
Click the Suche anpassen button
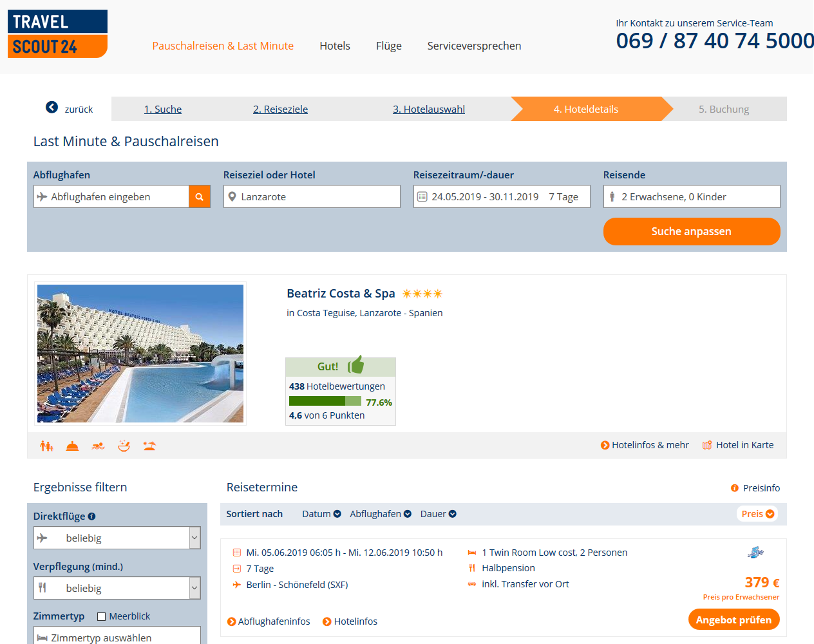point(692,231)
